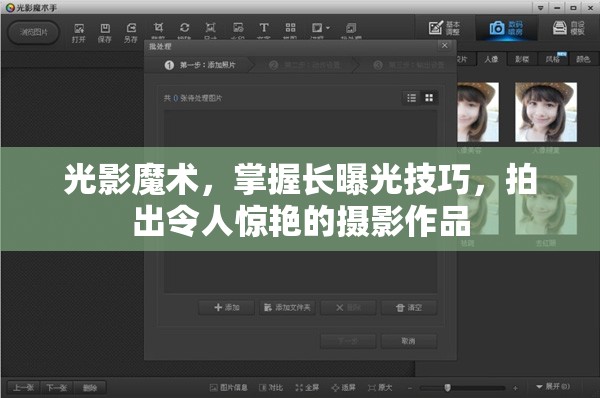Save the picture via 保存 icon
The image size is (600, 398).
tap(105, 33)
